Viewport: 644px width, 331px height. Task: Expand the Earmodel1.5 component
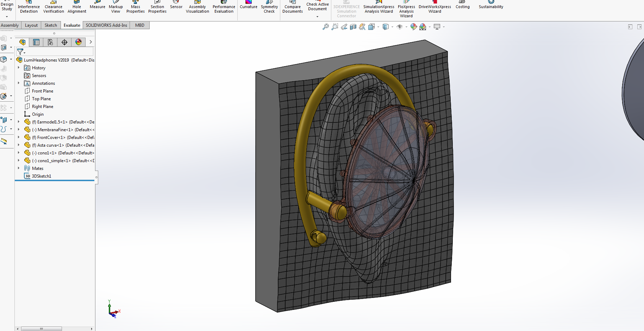coord(19,122)
